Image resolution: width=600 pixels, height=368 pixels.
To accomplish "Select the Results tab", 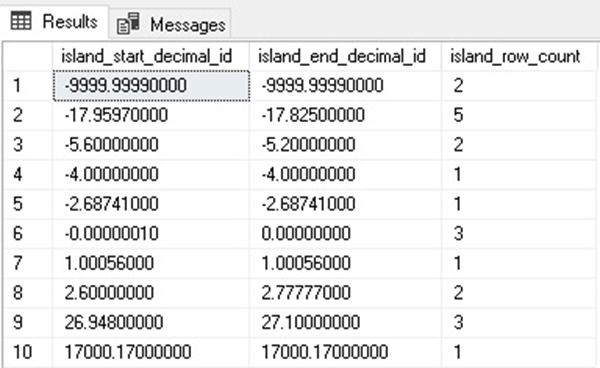I will coord(54,21).
